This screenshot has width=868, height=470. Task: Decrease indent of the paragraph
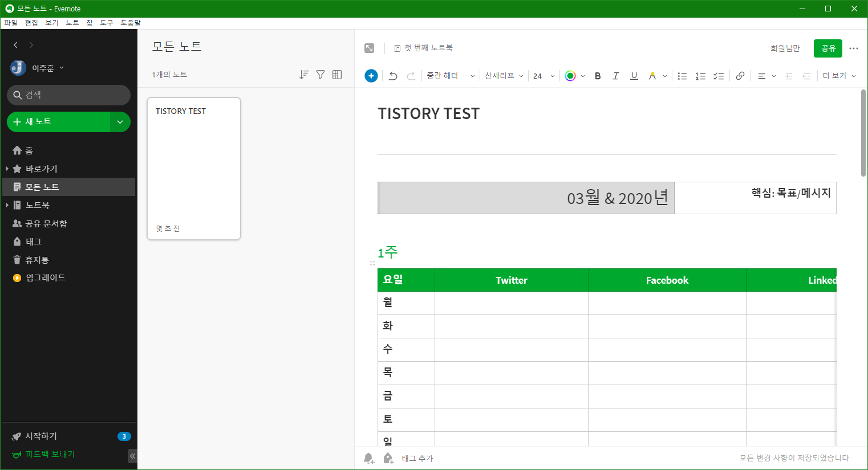[806, 76]
